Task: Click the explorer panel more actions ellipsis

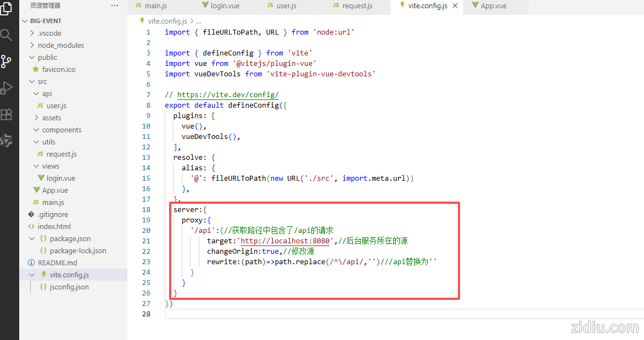Action: tap(114, 5)
